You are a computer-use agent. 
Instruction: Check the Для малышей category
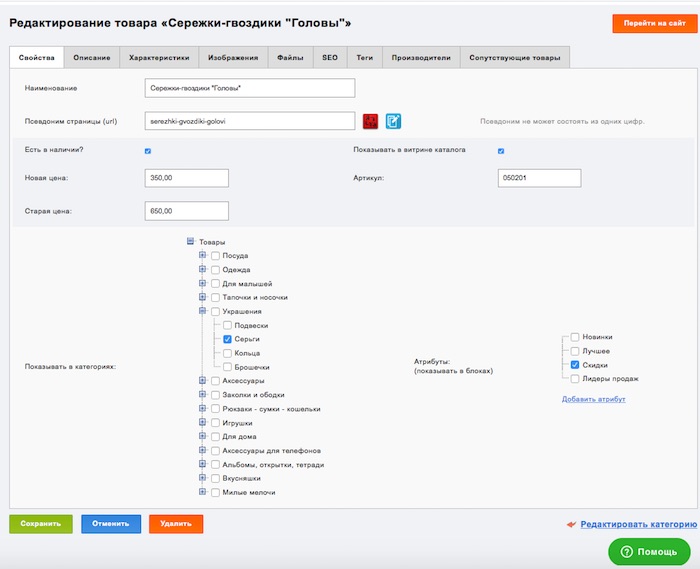click(x=215, y=283)
